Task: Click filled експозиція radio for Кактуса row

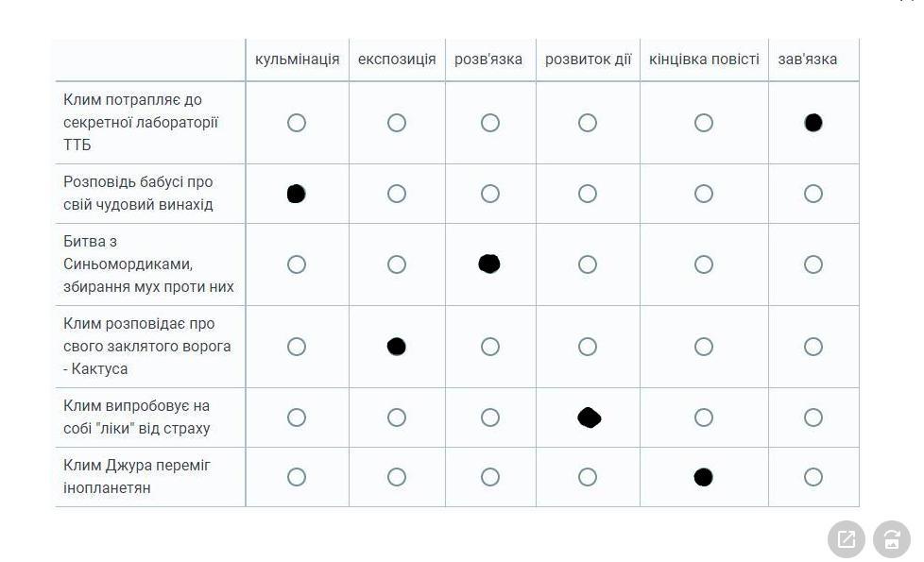Action: tap(397, 347)
